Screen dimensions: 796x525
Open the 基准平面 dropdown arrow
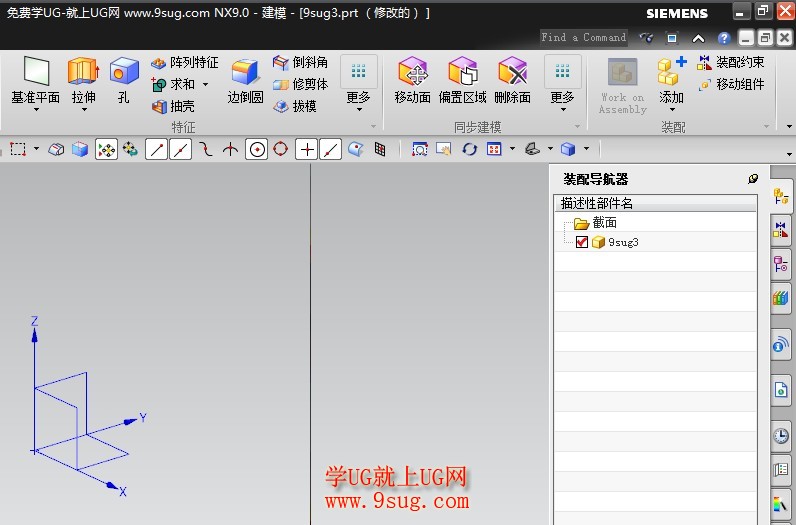[36, 109]
